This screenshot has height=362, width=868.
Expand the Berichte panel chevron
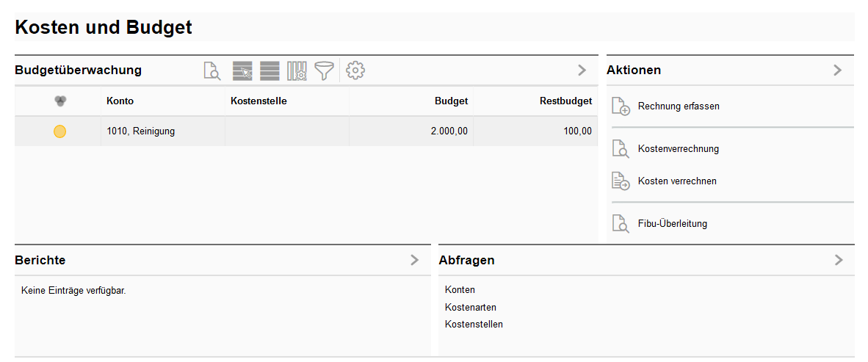click(414, 260)
